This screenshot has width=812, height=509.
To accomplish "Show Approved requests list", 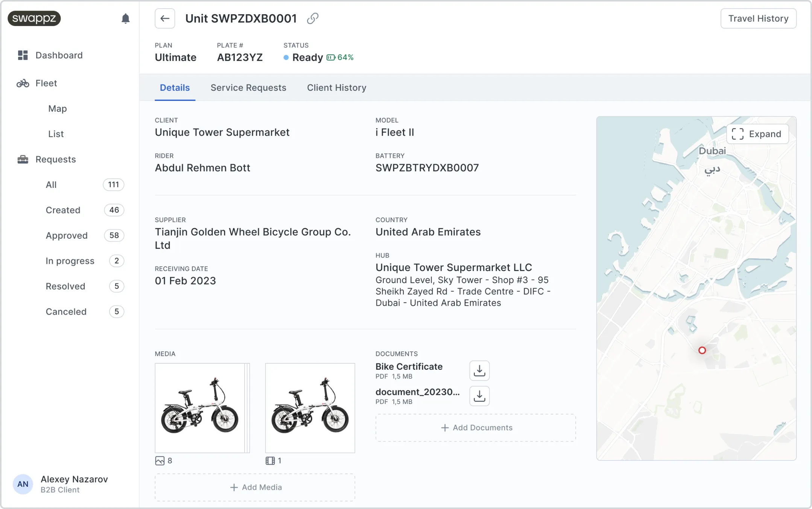I will pos(67,236).
